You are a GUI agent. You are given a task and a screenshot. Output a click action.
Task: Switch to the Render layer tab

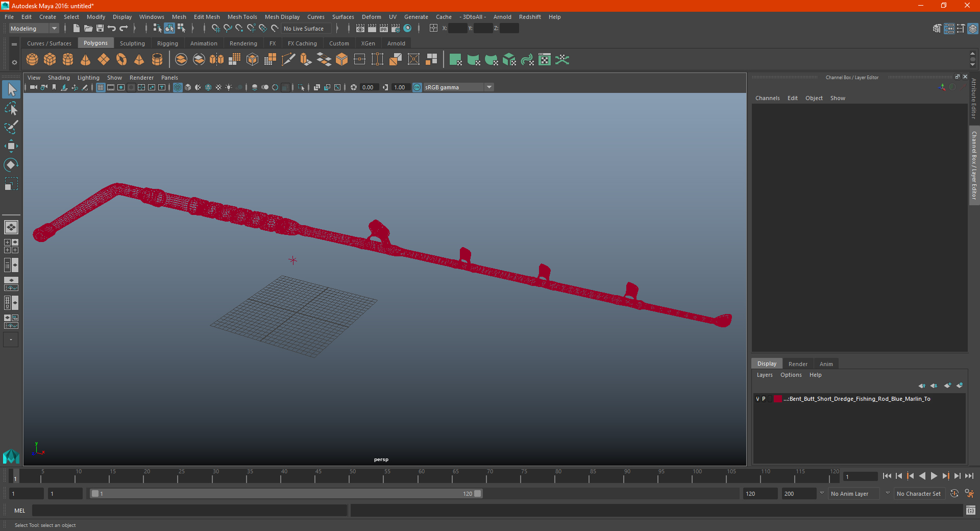pyautogui.click(x=798, y=364)
